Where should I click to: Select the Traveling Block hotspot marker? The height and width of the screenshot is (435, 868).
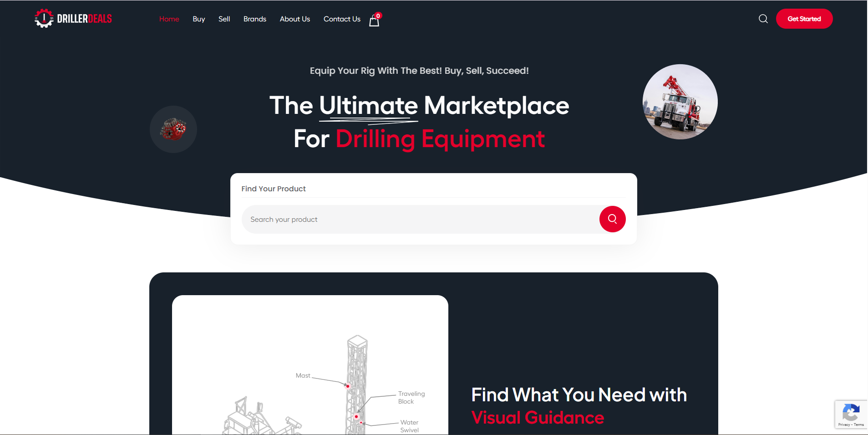(356, 416)
